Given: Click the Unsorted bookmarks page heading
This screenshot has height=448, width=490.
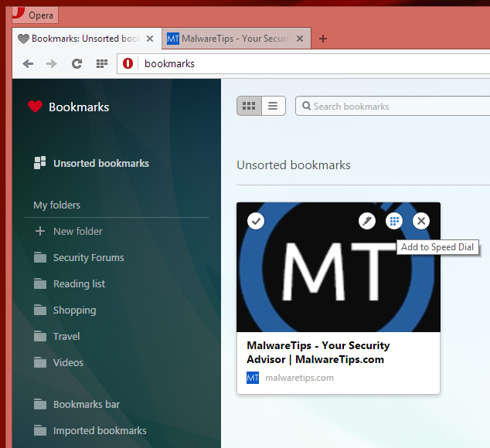Looking at the screenshot, I should click(294, 165).
